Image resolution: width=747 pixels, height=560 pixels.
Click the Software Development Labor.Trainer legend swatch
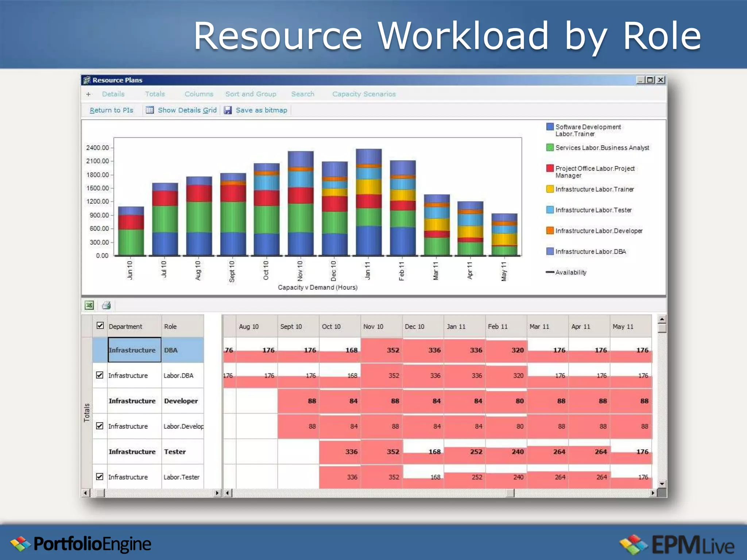tap(550, 127)
